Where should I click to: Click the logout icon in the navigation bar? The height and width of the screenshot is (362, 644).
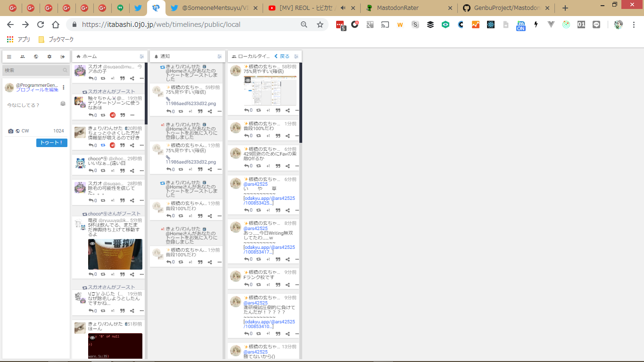(63, 57)
